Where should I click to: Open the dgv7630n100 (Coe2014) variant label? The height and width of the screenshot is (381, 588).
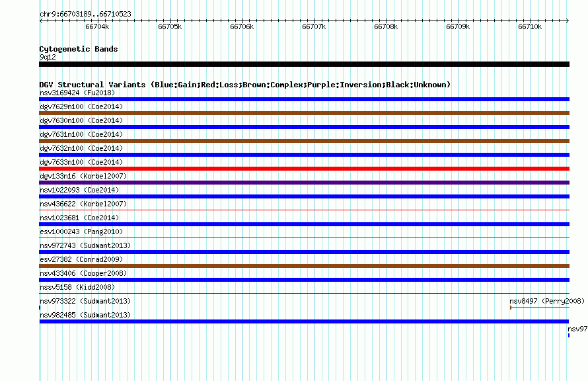click(81, 120)
